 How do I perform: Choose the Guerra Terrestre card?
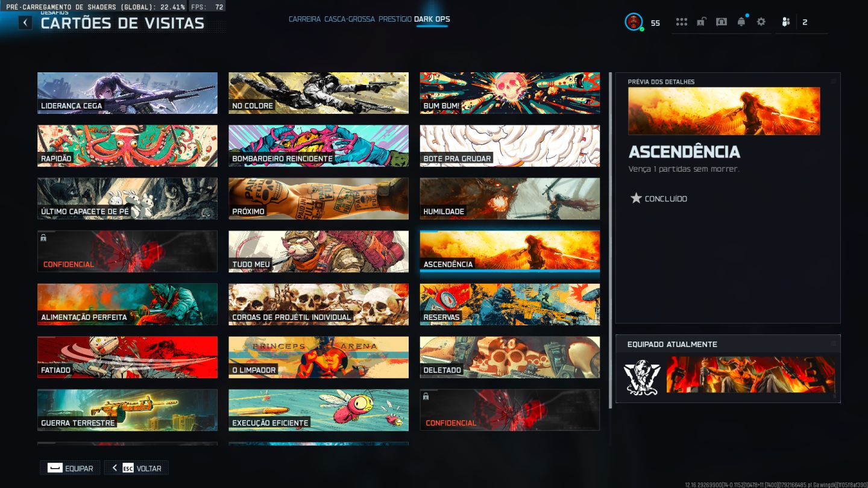(127, 410)
